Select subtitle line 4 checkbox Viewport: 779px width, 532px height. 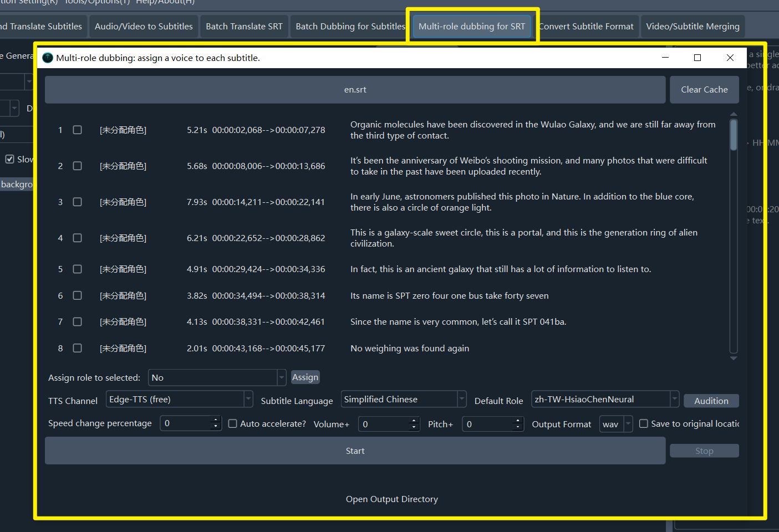pyautogui.click(x=78, y=238)
